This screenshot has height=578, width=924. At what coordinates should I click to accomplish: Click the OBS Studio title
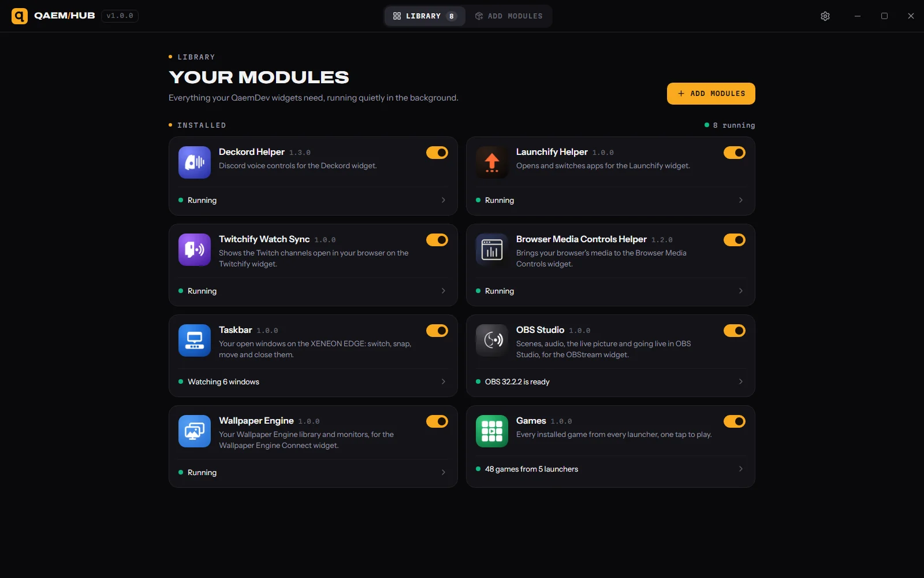click(x=541, y=330)
